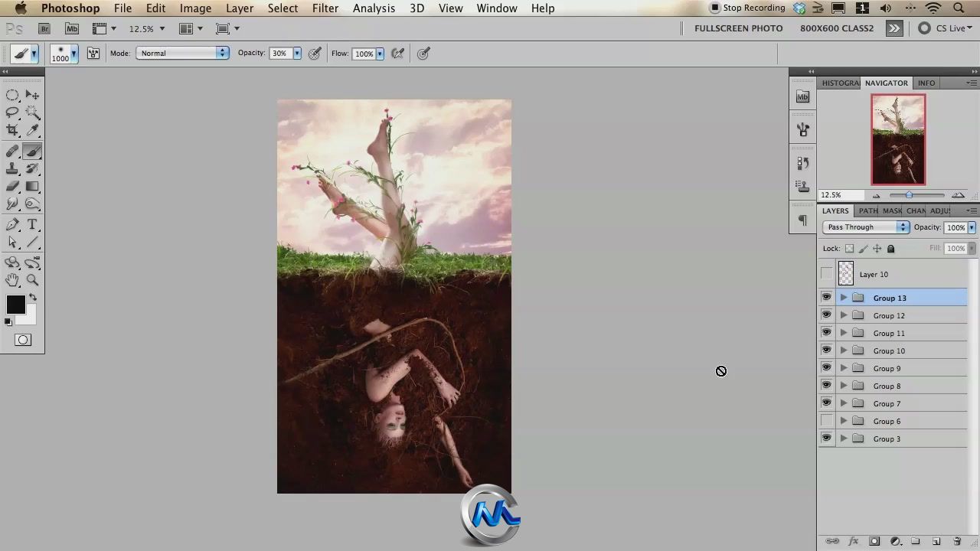Open the Tool Preset picker
This screenshot has height=551, width=980.
click(x=24, y=54)
